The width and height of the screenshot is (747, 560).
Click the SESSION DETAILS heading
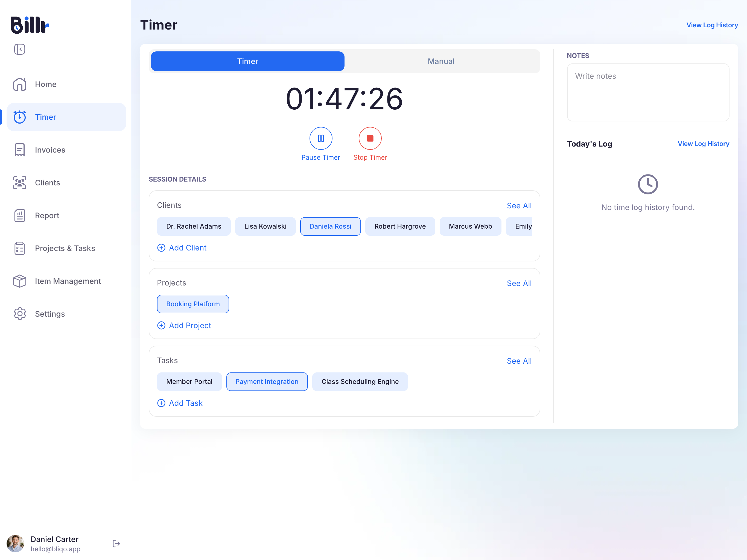(177, 179)
